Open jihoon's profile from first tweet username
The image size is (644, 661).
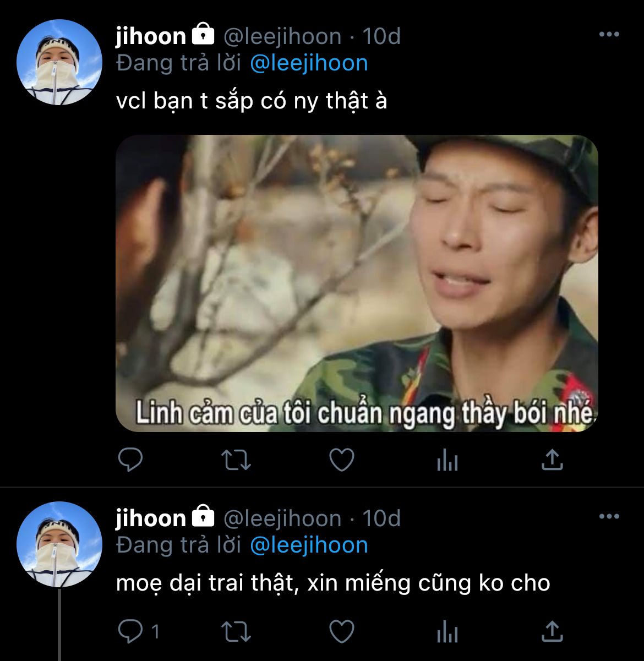[151, 36]
